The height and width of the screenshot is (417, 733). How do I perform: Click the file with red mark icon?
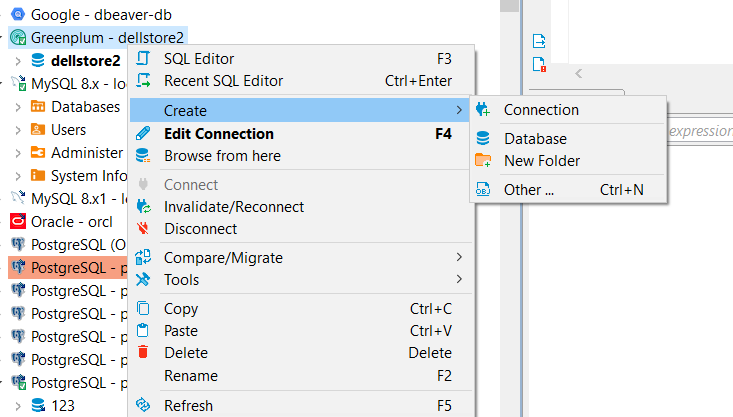point(539,65)
